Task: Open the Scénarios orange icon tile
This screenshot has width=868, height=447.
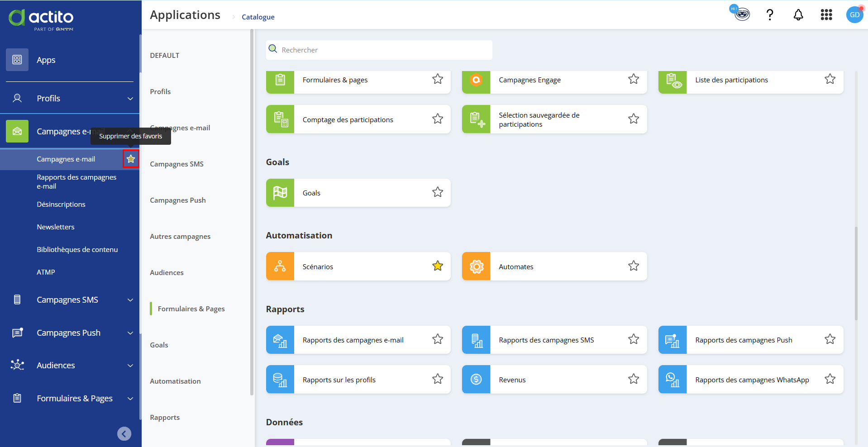Action: [280, 266]
